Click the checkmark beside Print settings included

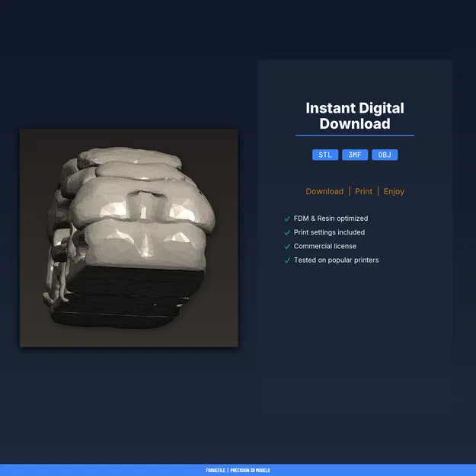[287, 232]
